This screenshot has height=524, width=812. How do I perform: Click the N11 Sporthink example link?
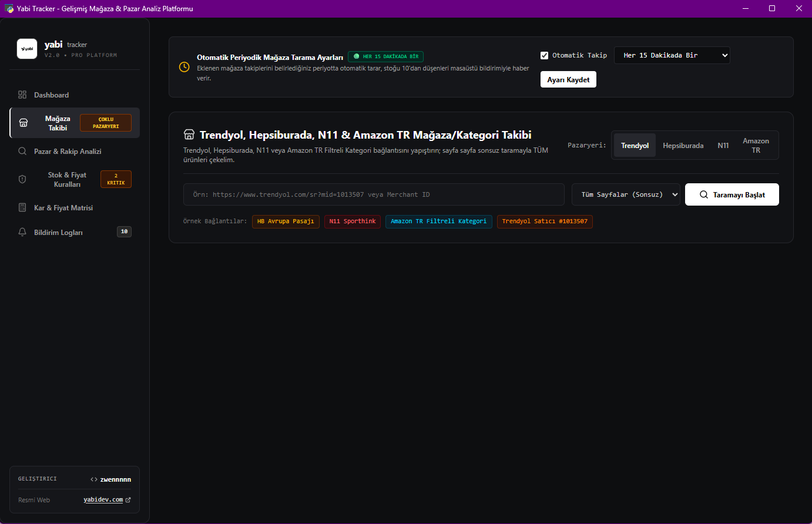tap(353, 221)
